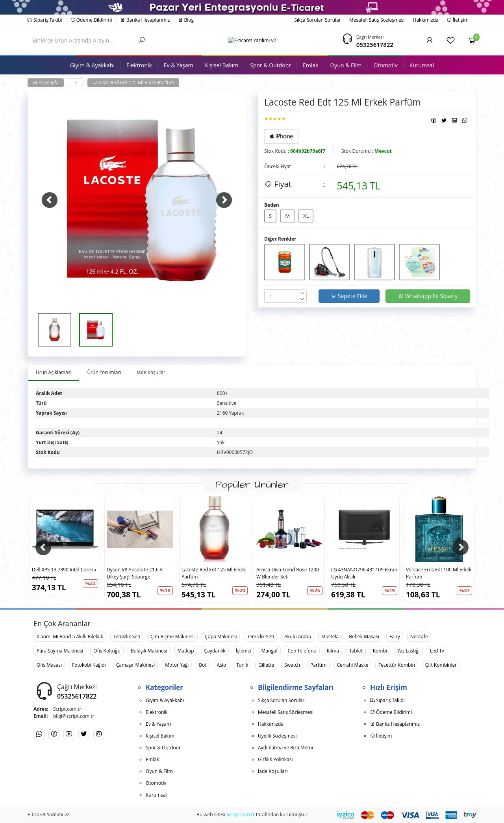Select size XL option
The image size is (504, 823).
[x=306, y=216]
